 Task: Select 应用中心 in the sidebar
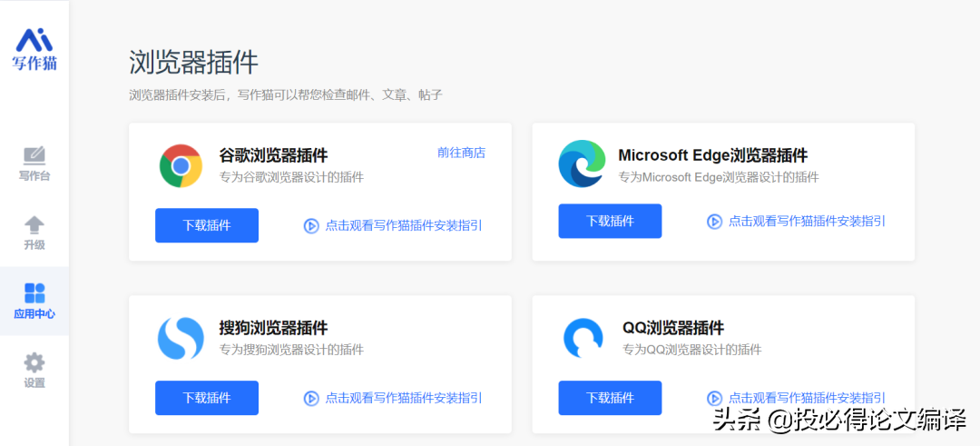[34, 301]
